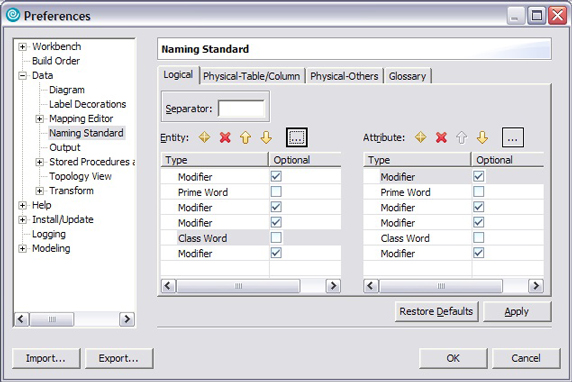Image resolution: width=572 pixels, height=382 pixels.
Task: Click the tree pane horizontal scrollbar thumb
Action: point(52,319)
